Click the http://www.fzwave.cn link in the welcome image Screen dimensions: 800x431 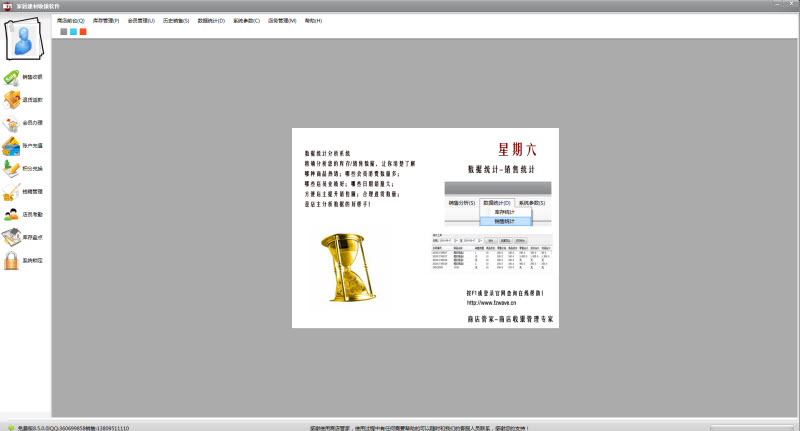pos(491,302)
